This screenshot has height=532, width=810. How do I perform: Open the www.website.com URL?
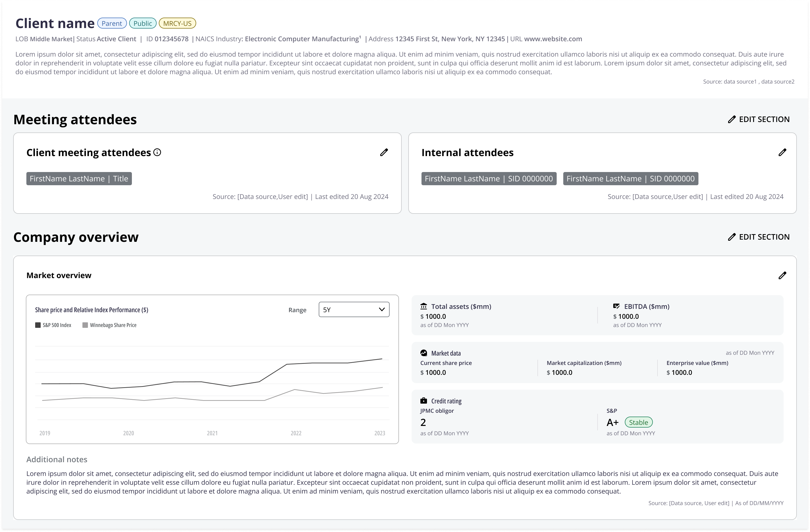[553, 39]
